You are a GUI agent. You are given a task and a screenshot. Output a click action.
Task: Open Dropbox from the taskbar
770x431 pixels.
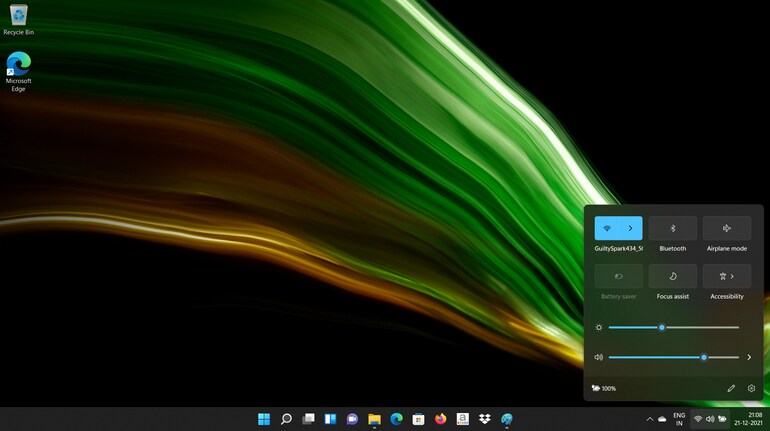point(485,419)
